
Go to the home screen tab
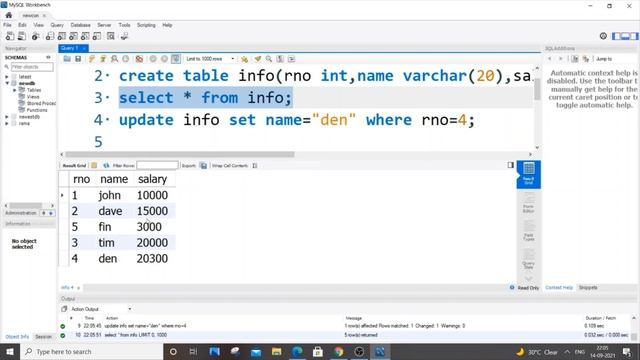9,15
